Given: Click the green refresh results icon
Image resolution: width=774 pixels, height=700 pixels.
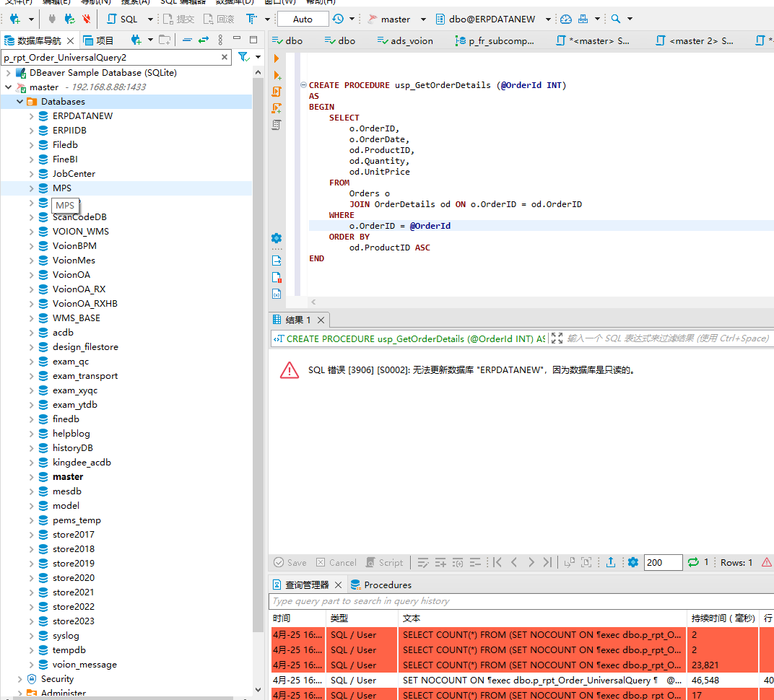Looking at the screenshot, I should 693,562.
